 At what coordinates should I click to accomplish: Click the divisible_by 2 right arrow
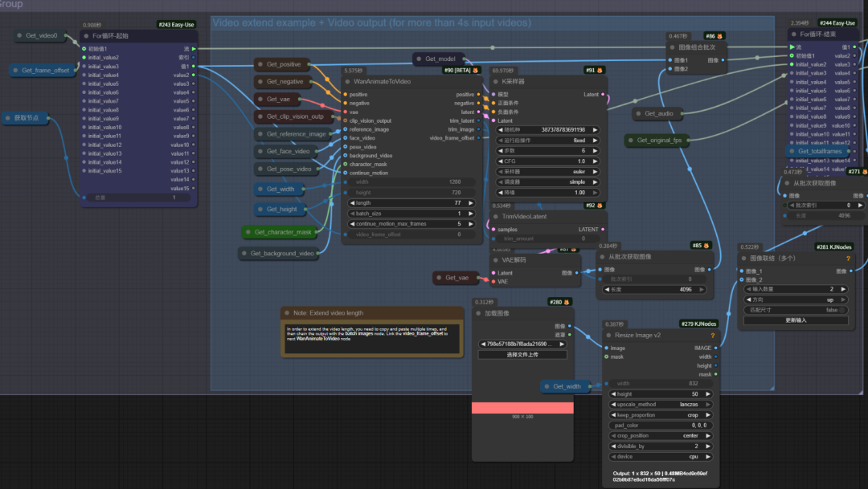point(708,446)
